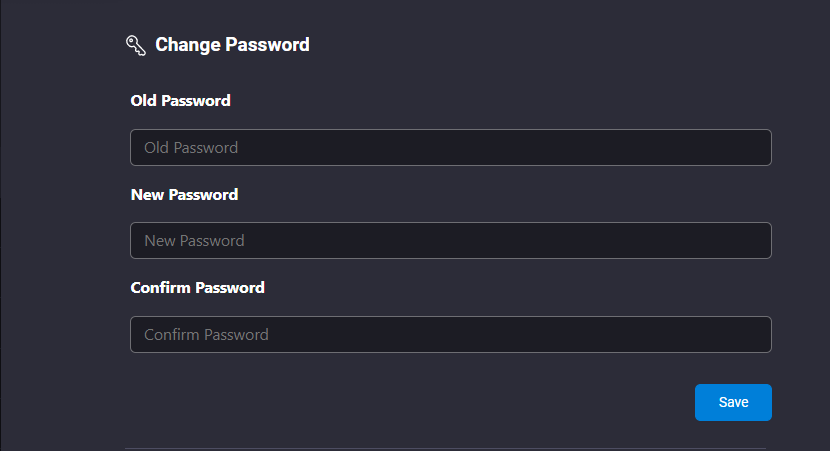Click the grey New Password placeholder text
Screen dimensions: 830x451
pyautogui.click(x=194, y=241)
